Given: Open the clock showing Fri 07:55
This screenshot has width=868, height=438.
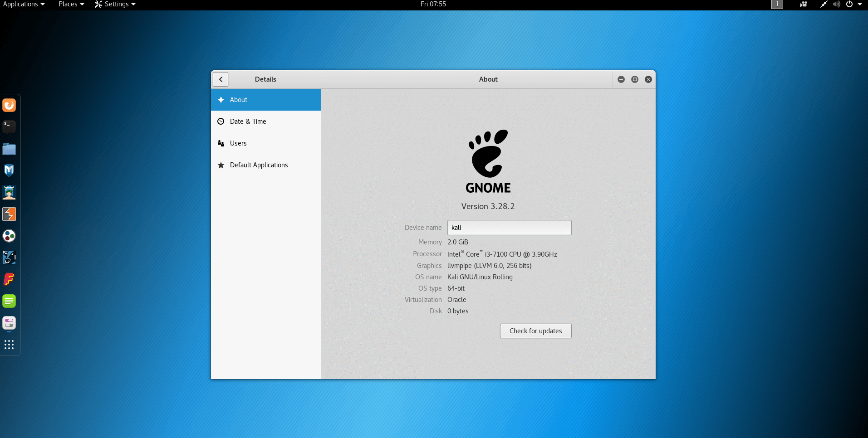Looking at the screenshot, I should pyautogui.click(x=433, y=4).
